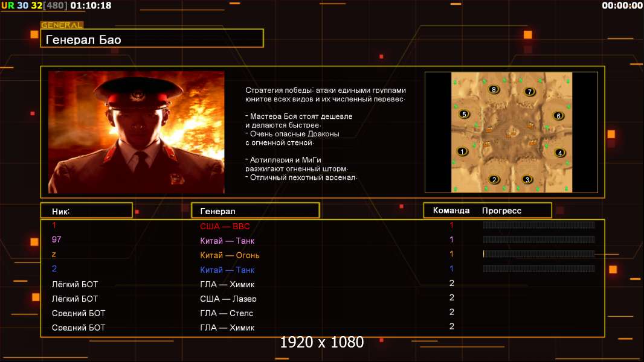
Task: Click start position 5 marker on map
Action: pyautogui.click(x=464, y=114)
